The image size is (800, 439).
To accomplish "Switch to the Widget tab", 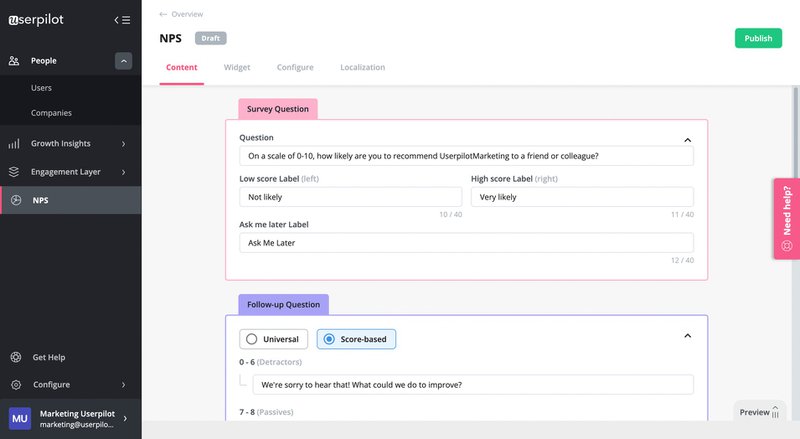I will 237,67.
